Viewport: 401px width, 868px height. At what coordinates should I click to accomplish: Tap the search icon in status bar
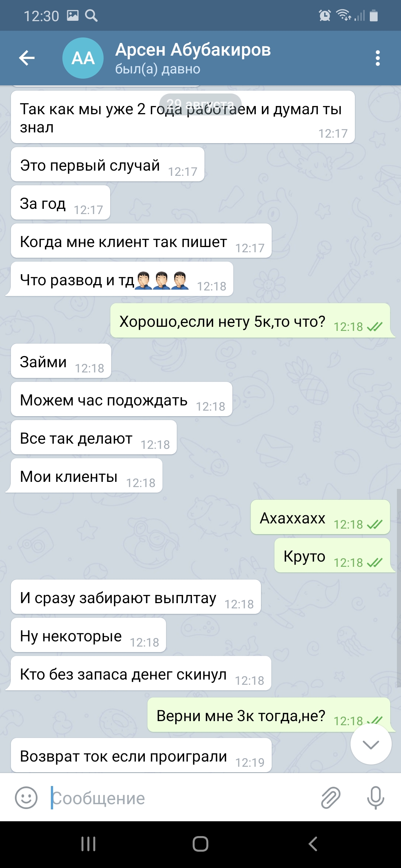click(91, 16)
